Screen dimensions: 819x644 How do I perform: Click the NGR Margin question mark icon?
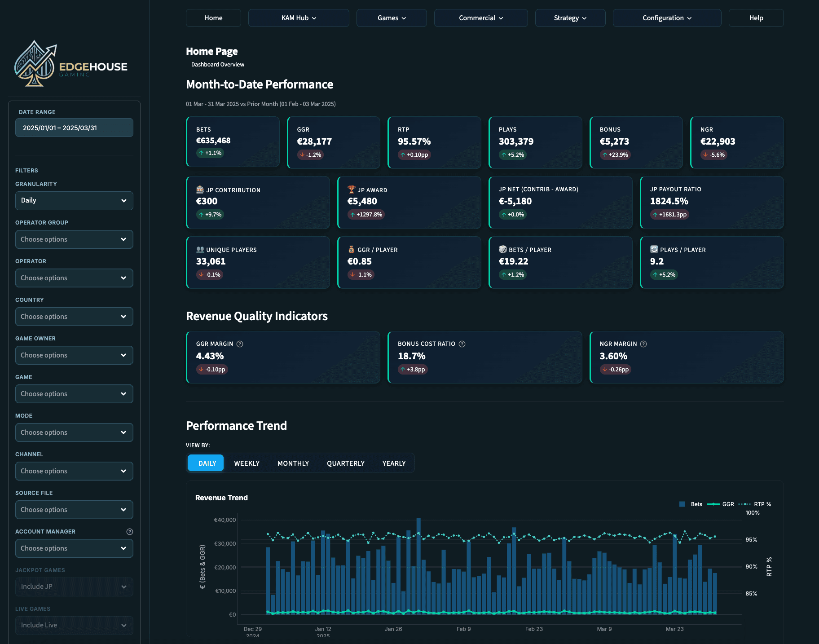pyautogui.click(x=643, y=344)
